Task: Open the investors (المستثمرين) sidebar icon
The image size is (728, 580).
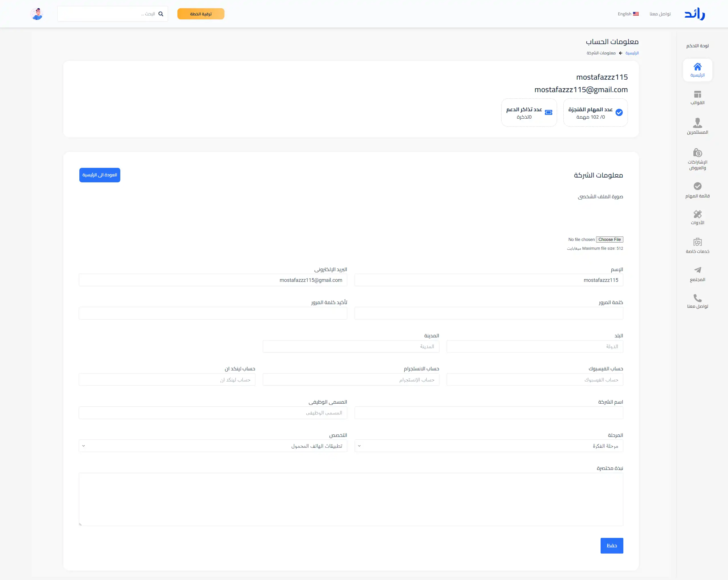Action: [697, 122]
